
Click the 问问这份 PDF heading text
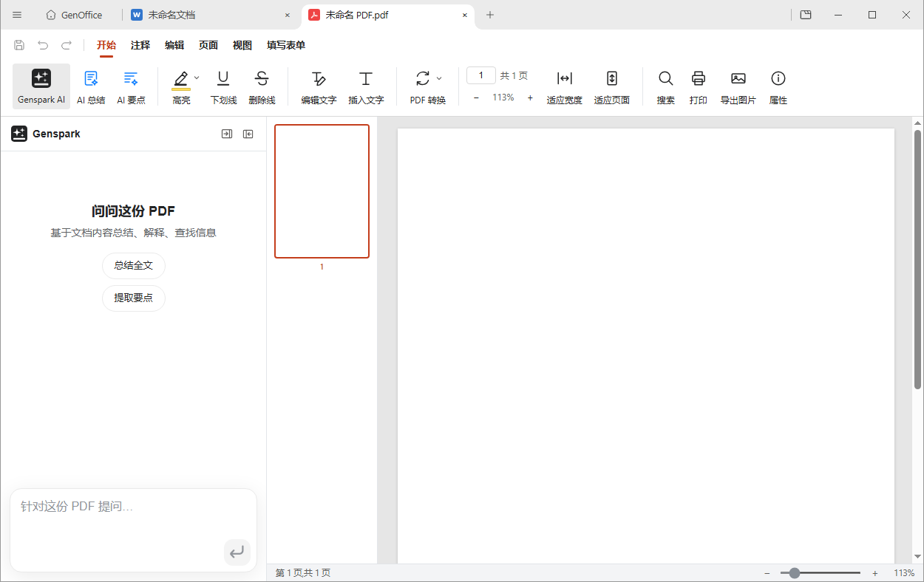134,211
